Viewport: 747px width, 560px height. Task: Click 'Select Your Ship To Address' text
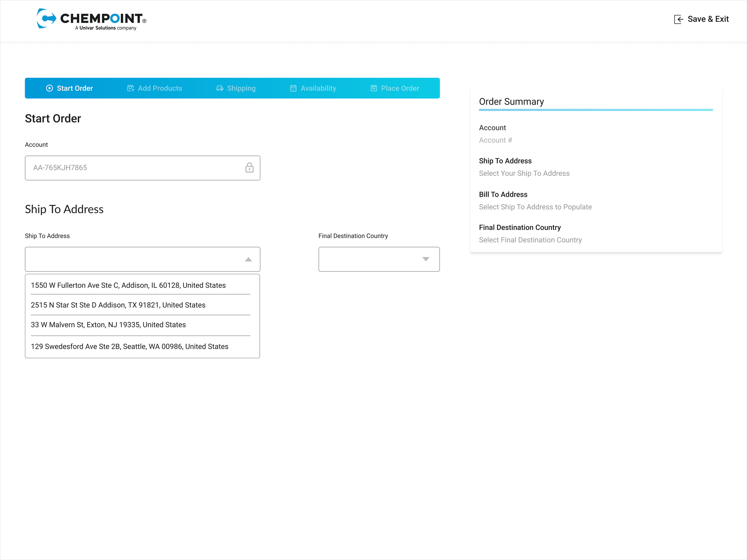click(x=524, y=173)
